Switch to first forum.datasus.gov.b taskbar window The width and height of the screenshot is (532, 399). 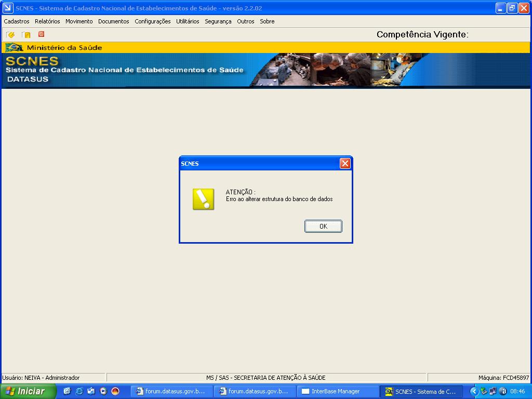coord(172,392)
